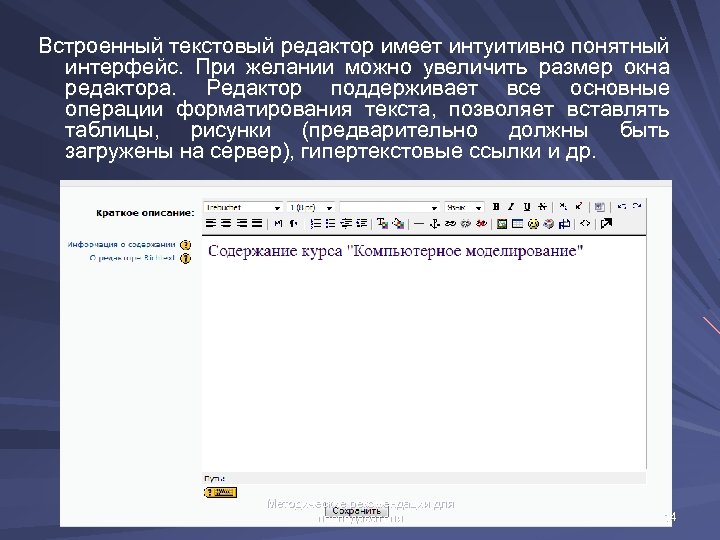
Task: Click the text "Содержание курса" in the editor
Action: tap(276, 251)
